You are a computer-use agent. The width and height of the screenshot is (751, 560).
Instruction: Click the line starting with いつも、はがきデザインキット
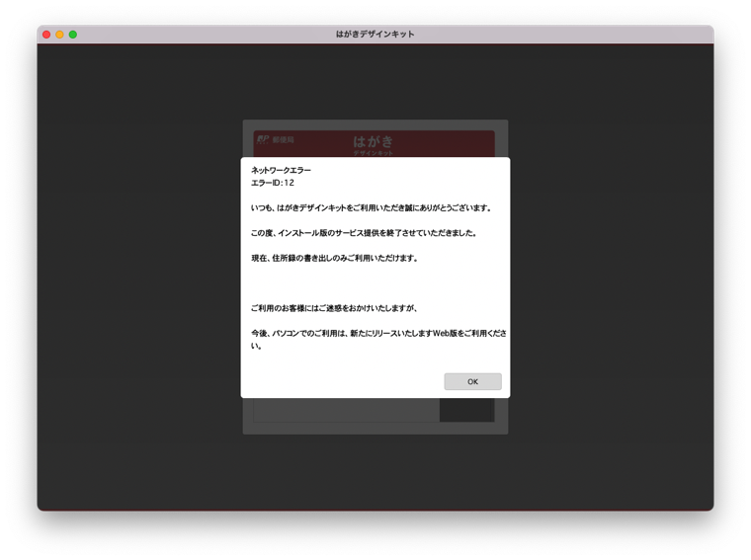372,207
